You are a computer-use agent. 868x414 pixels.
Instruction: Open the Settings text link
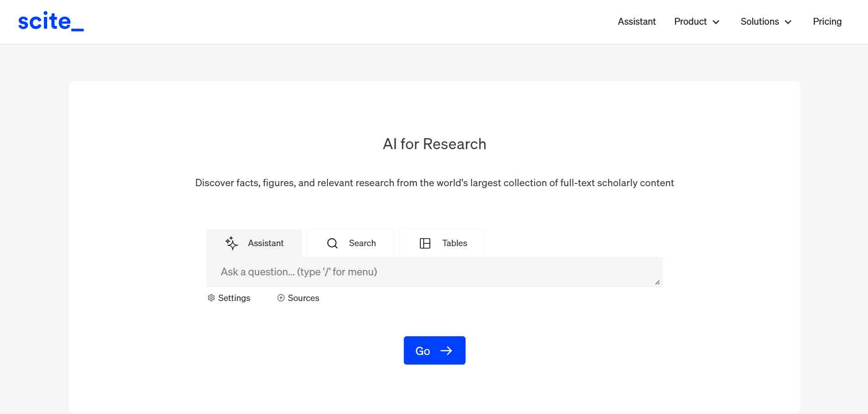tap(234, 298)
